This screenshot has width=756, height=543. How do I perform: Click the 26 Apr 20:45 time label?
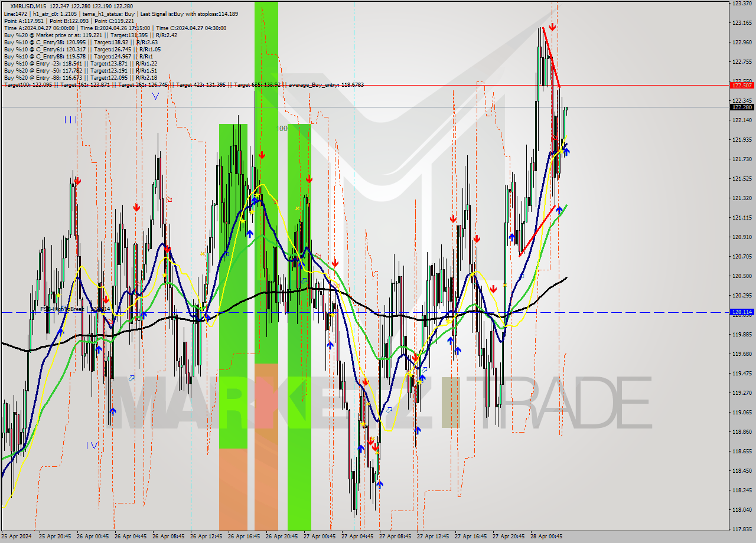click(x=282, y=537)
